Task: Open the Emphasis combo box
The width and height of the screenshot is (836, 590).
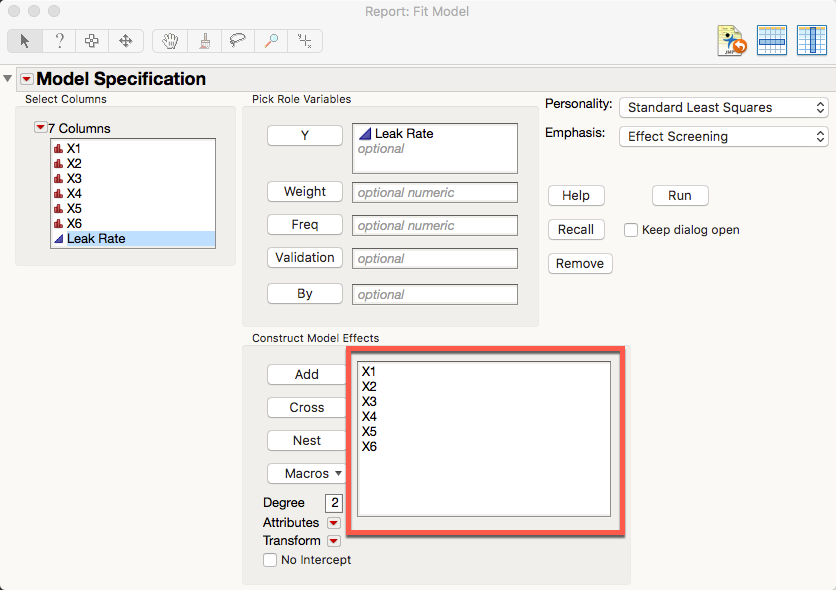Action: (x=723, y=136)
